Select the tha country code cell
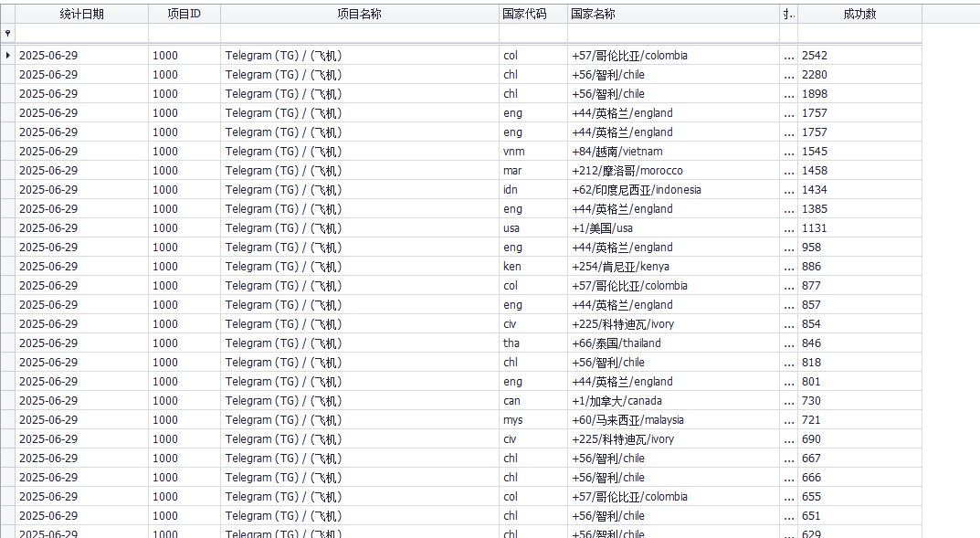The height and width of the screenshot is (538, 980). [x=533, y=343]
